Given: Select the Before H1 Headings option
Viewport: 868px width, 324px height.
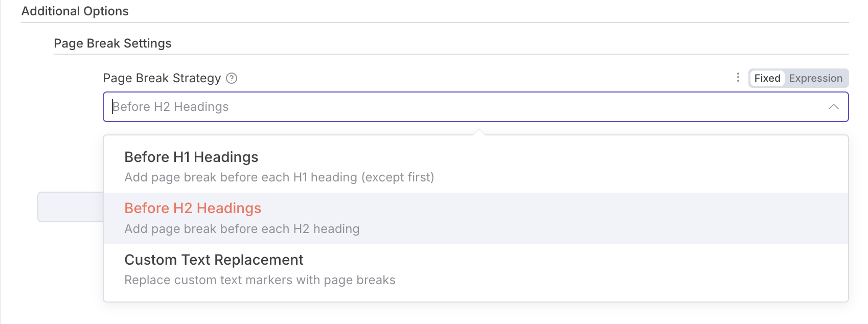Looking at the screenshot, I should 191,157.
